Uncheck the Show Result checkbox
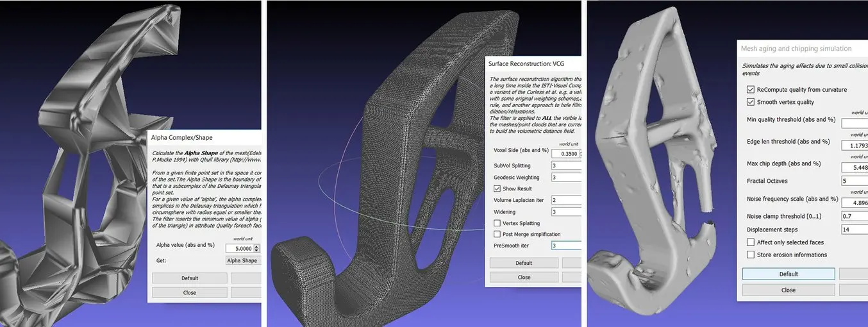 [497, 189]
